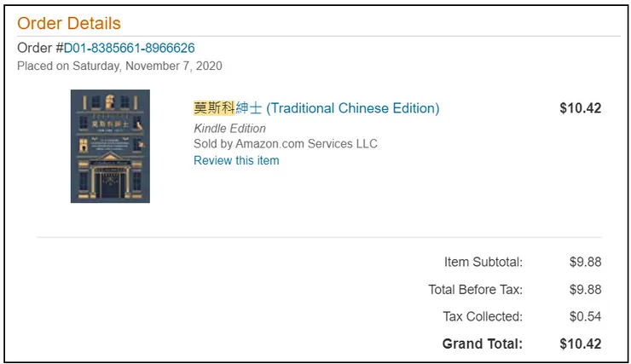Click the horizontal divider above Item Subtotal

click(318, 237)
